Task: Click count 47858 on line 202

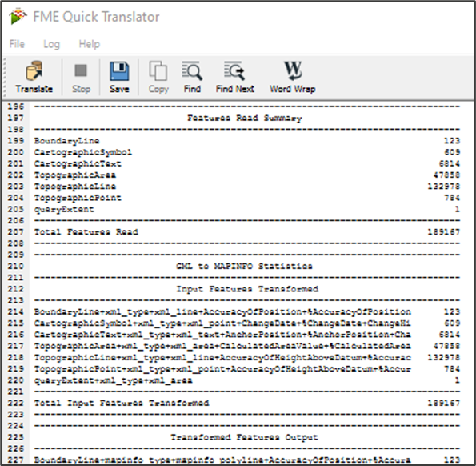Action: coord(446,175)
